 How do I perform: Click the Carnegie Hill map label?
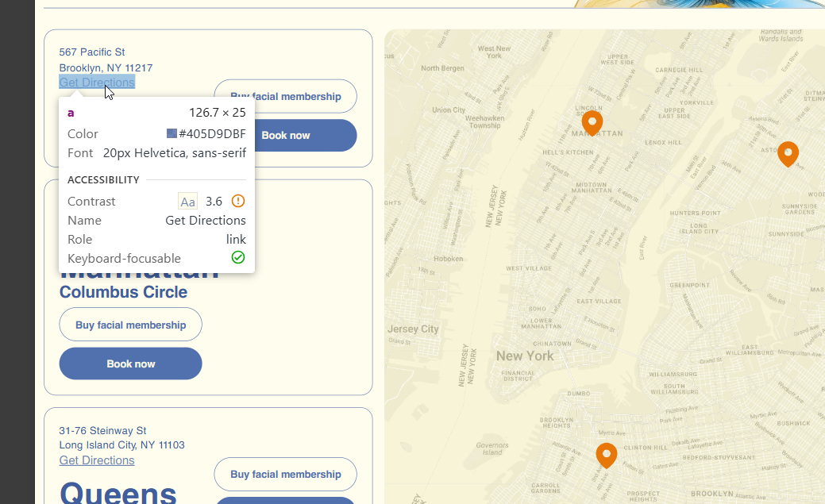(679, 70)
